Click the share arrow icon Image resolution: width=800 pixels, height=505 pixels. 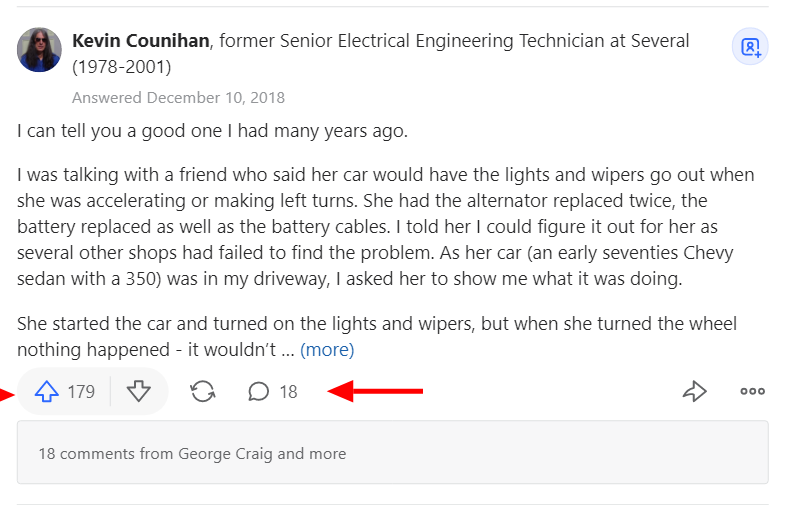pyautogui.click(x=694, y=392)
